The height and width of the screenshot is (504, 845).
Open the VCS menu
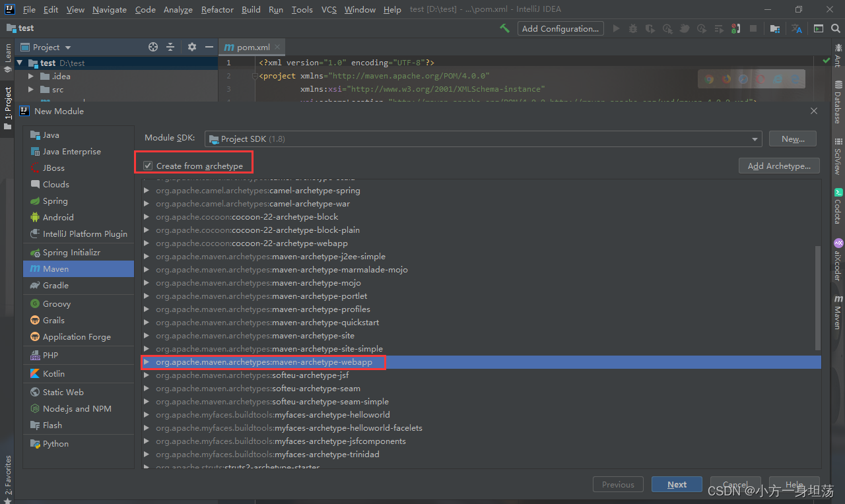coord(329,9)
